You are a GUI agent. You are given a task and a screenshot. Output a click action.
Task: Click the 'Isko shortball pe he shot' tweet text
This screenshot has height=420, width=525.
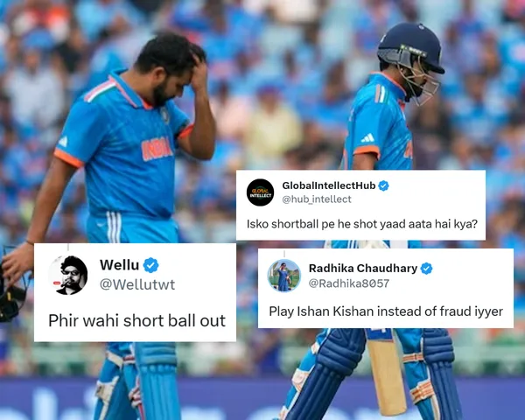coord(362,224)
